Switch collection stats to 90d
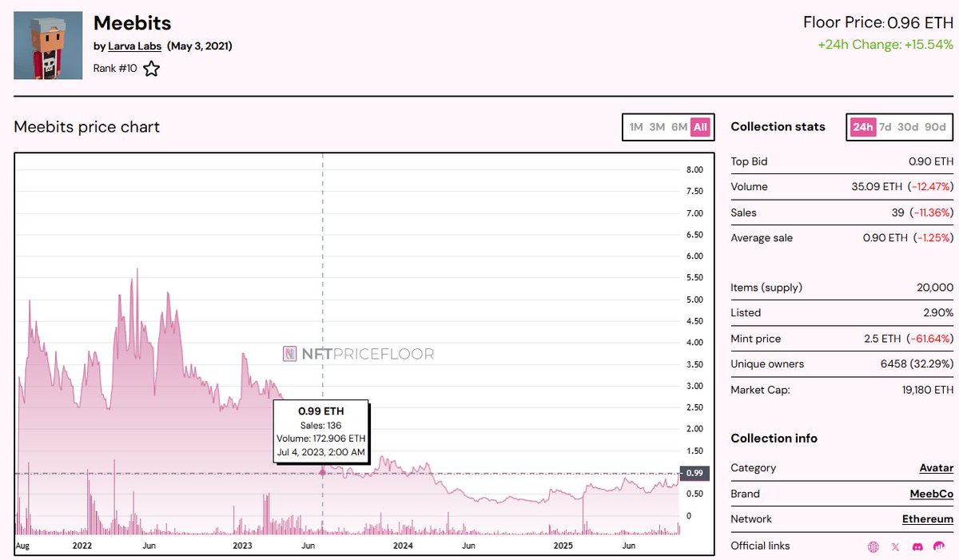The width and height of the screenshot is (959, 560). point(935,127)
